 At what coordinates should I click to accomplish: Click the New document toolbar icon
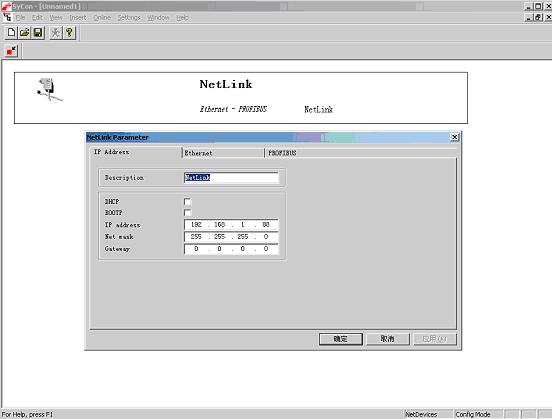click(11, 33)
